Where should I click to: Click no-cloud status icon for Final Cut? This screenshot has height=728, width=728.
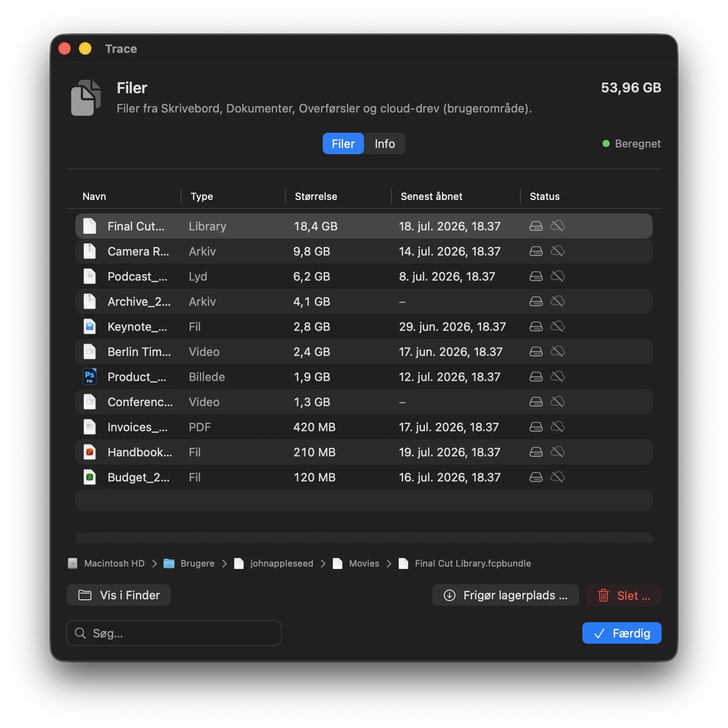[x=558, y=226]
